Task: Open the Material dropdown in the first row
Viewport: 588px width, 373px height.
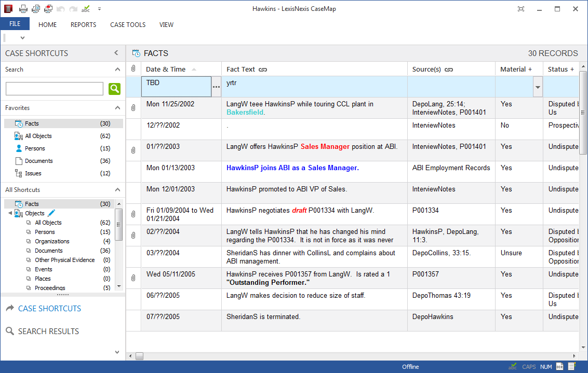Action: click(x=538, y=87)
